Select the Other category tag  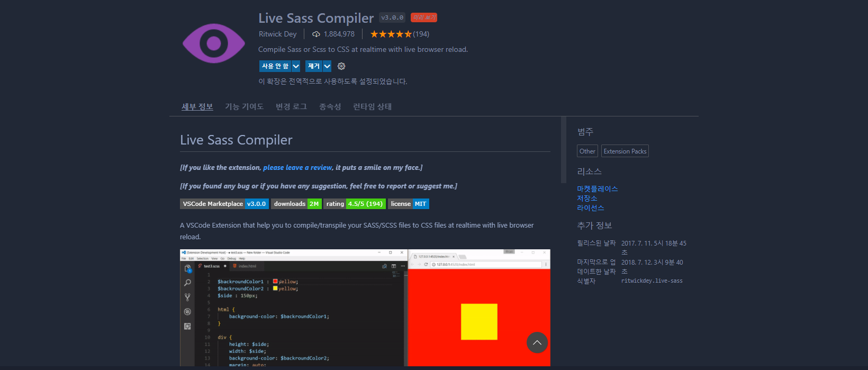tap(587, 151)
